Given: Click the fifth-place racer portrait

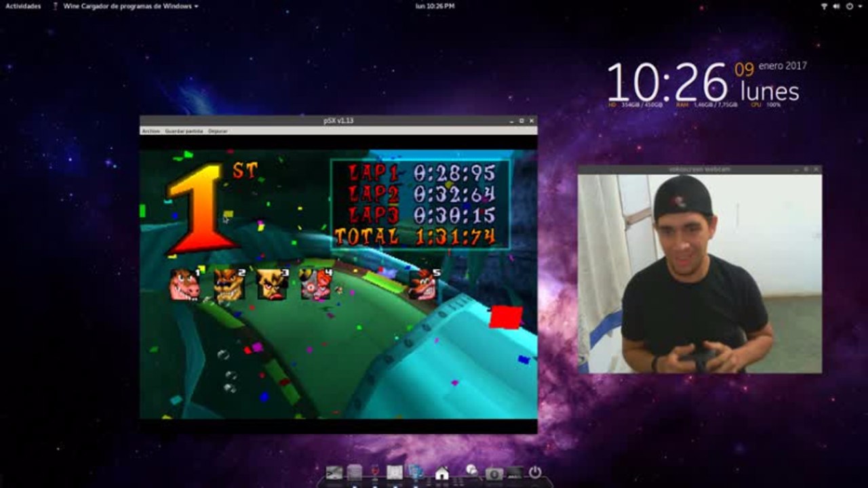Looking at the screenshot, I should pyautogui.click(x=424, y=285).
